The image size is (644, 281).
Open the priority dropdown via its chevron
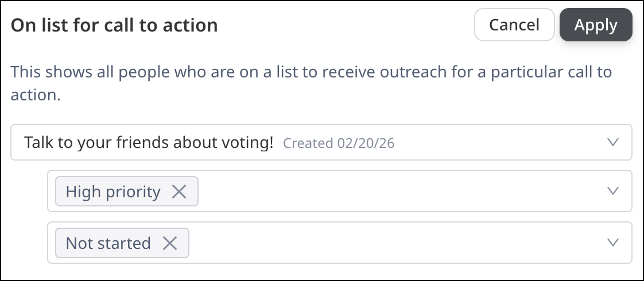613,191
